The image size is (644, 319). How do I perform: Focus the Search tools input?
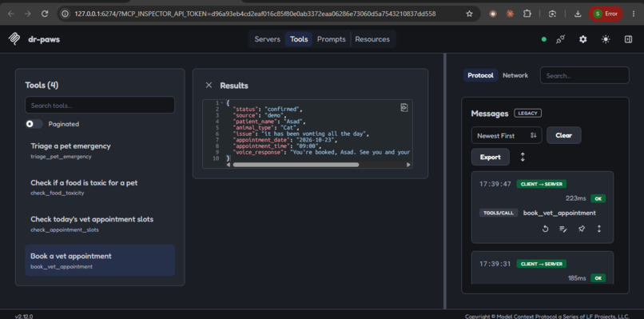click(100, 106)
